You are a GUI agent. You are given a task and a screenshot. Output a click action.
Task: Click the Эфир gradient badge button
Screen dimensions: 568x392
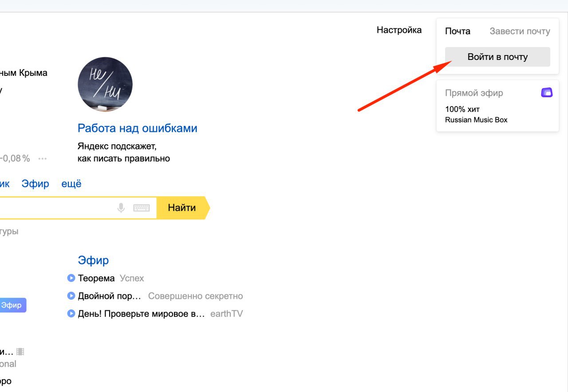[x=12, y=305]
